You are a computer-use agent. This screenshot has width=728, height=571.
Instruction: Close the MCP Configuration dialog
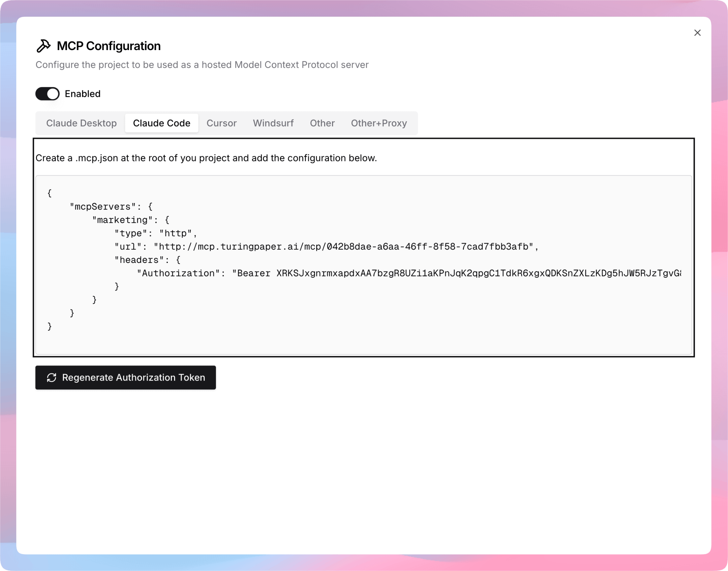tap(697, 33)
